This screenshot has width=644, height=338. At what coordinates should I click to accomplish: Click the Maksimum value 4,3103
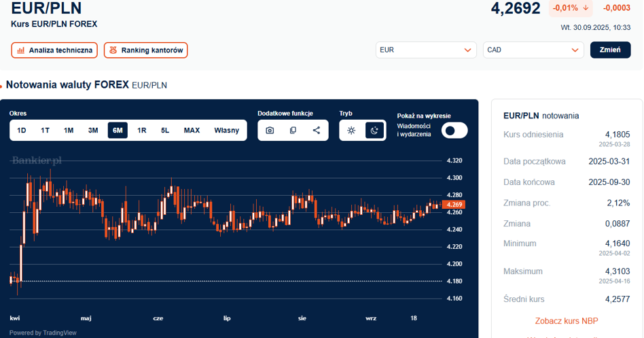(x=618, y=271)
